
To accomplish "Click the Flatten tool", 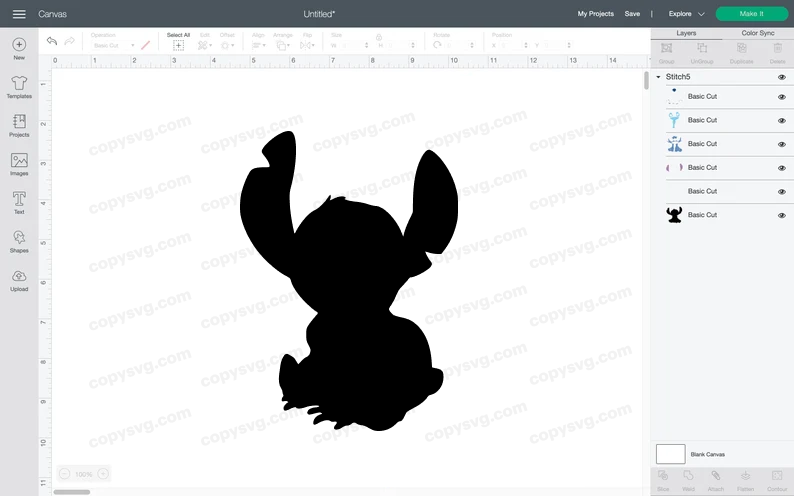I will coord(745,481).
